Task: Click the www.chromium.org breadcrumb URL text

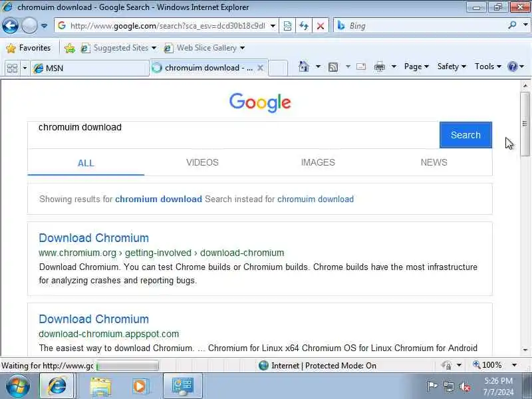Action: (161, 253)
